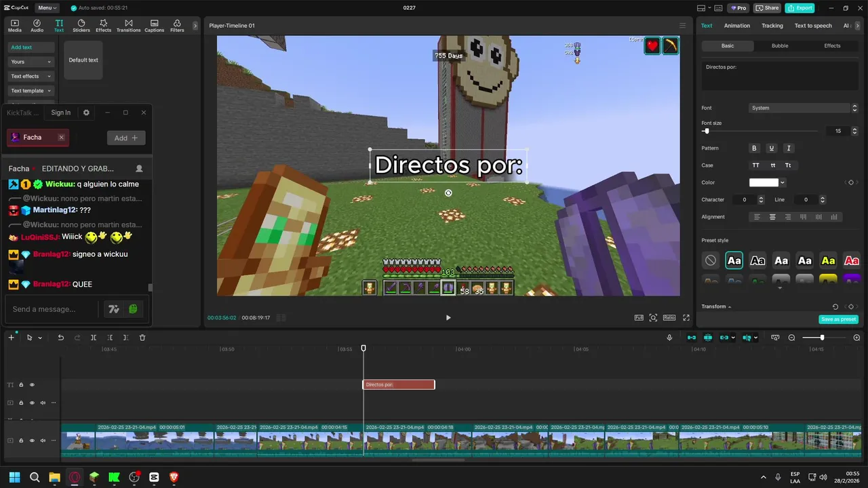Expand the Text template category
The image size is (868, 488).
pyautogui.click(x=31, y=91)
